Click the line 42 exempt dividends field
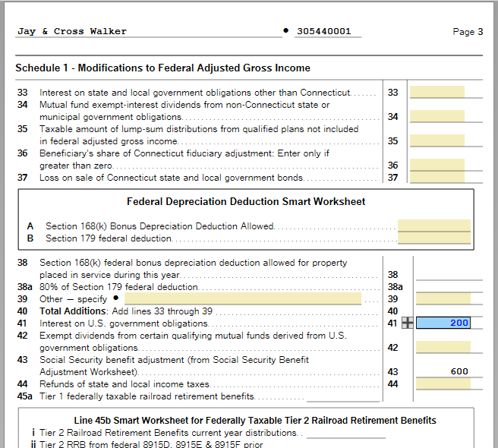 pos(443,347)
